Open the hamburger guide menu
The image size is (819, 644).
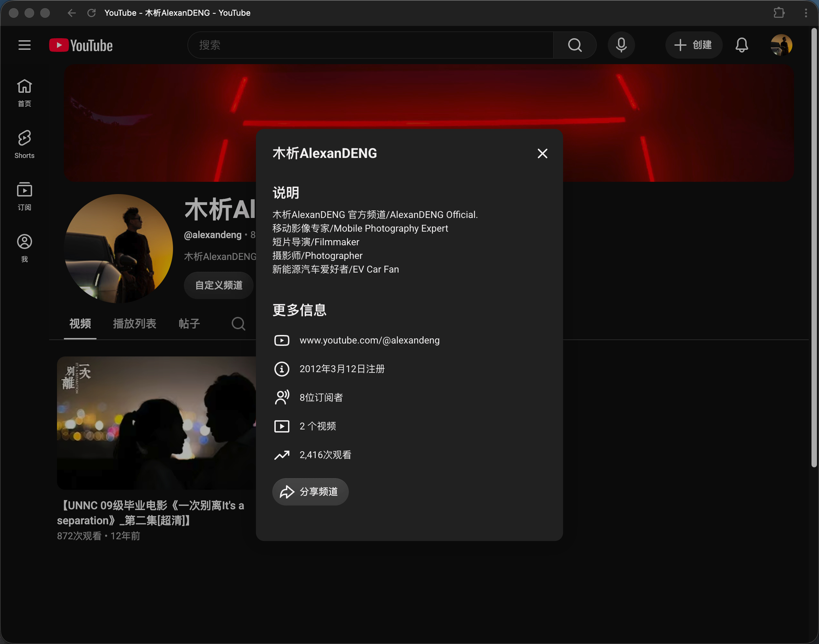pos(25,45)
